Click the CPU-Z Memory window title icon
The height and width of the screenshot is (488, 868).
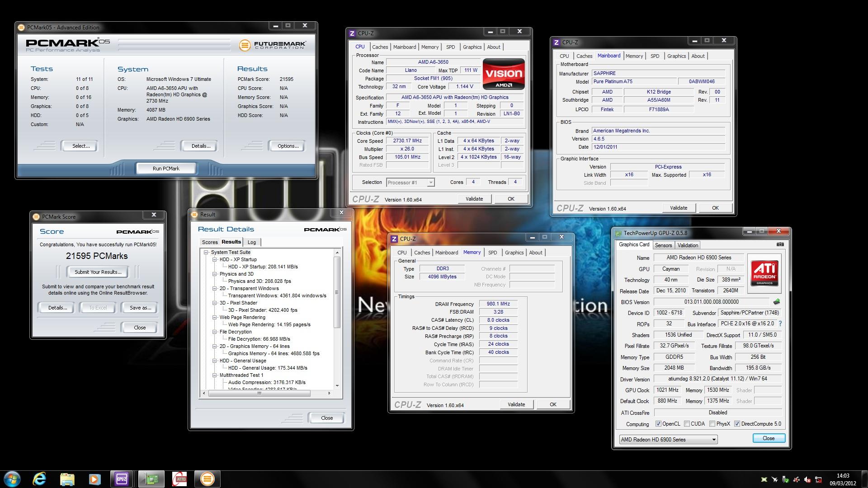(394, 239)
